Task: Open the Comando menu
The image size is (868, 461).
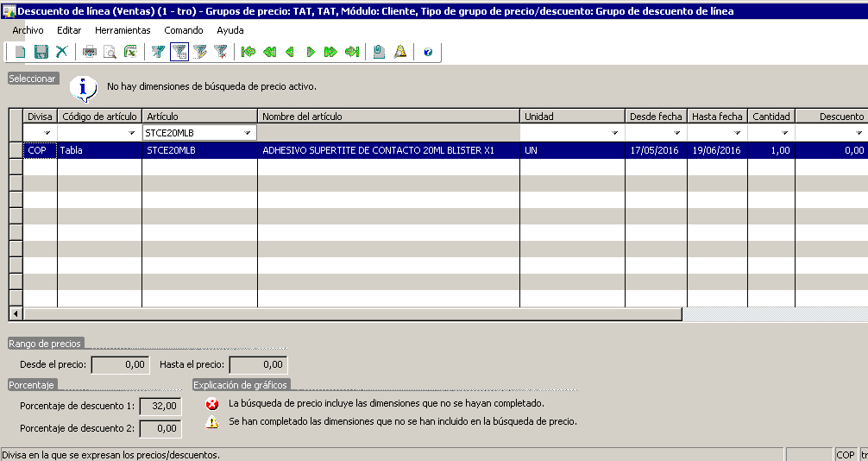Action: click(x=184, y=30)
